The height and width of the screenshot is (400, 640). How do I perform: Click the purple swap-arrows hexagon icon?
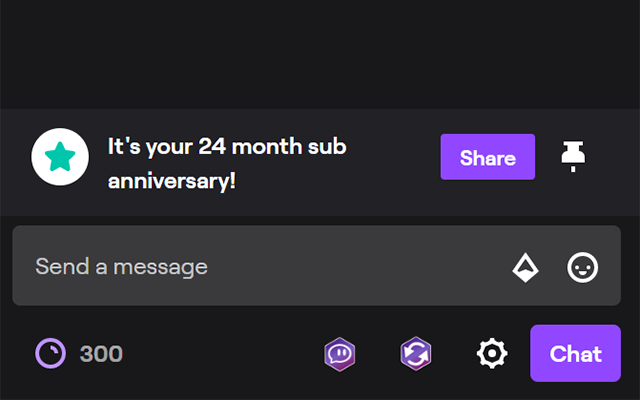coord(416,354)
